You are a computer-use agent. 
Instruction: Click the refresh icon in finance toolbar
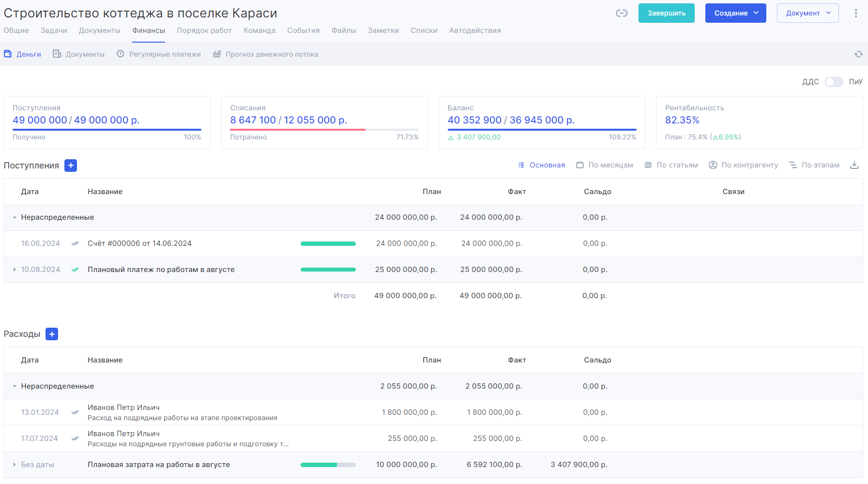point(858,54)
